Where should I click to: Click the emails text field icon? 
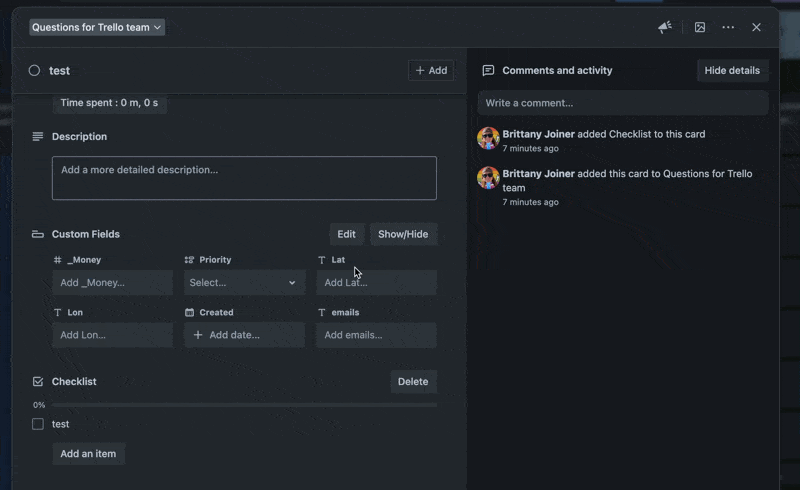(321, 312)
